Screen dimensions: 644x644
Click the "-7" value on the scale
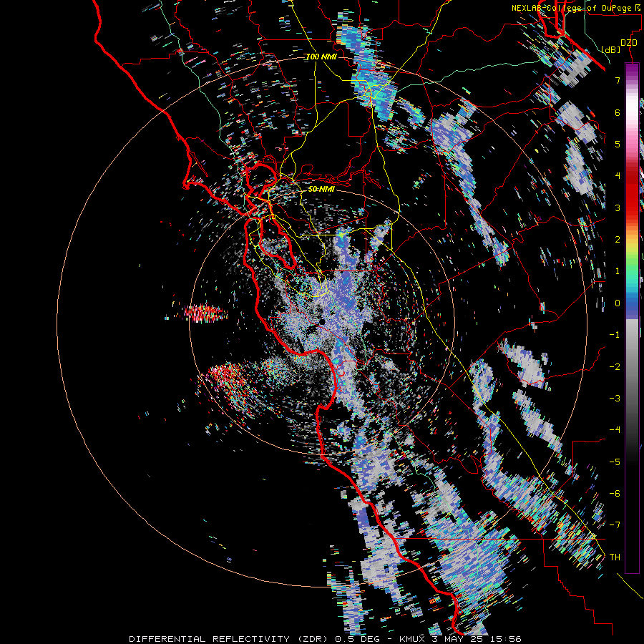pyautogui.click(x=615, y=525)
